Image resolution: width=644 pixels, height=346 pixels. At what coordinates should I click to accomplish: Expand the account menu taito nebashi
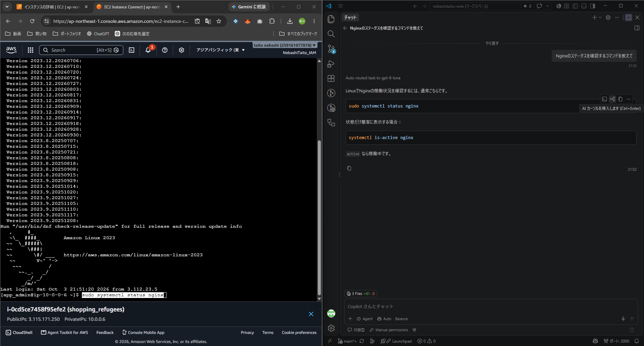click(285, 45)
